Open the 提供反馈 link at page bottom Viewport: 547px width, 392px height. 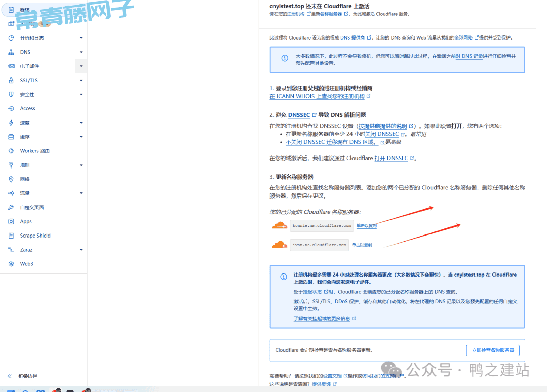[321, 384]
